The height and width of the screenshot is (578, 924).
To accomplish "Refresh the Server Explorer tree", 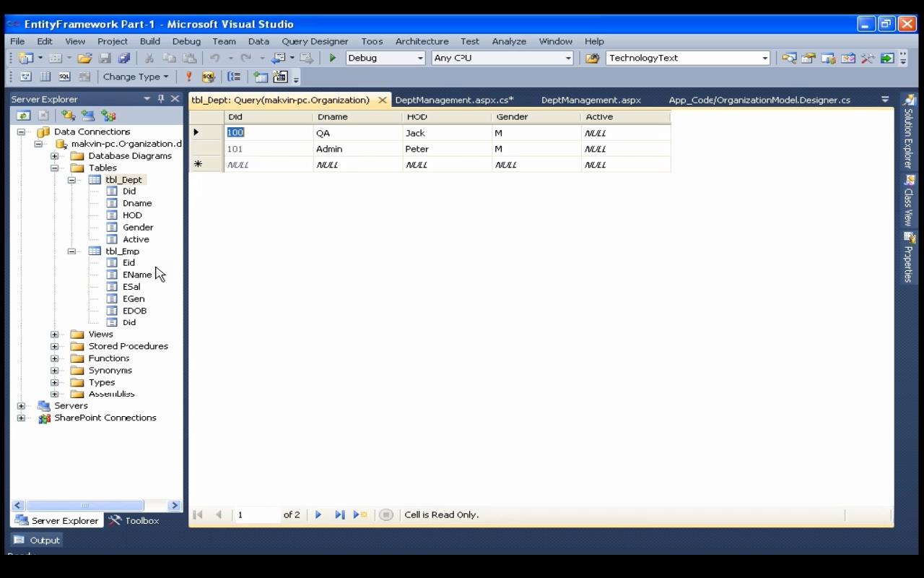I will click(24, 116).
